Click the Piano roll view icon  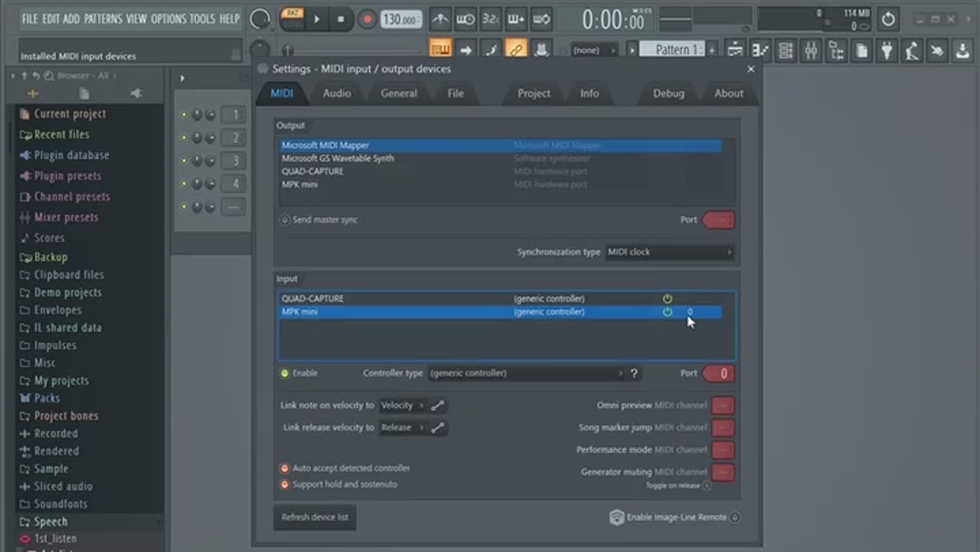point(760,51)
